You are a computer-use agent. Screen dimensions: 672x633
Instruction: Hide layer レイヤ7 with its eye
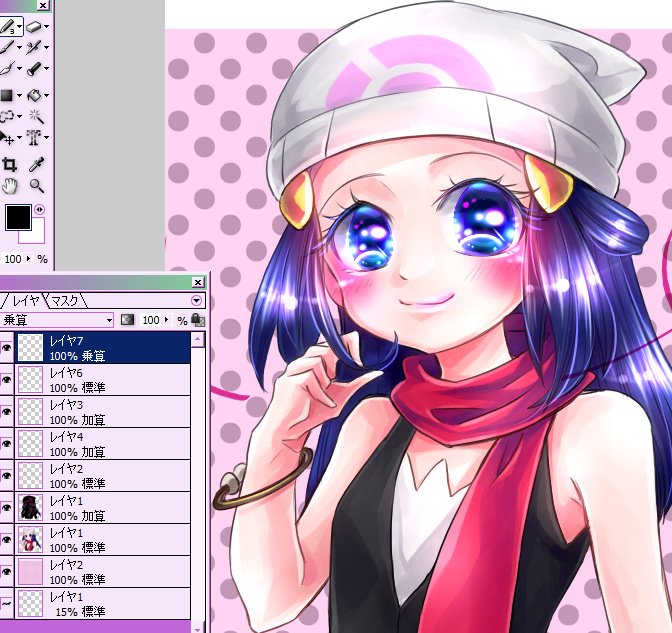pos(6,348)
